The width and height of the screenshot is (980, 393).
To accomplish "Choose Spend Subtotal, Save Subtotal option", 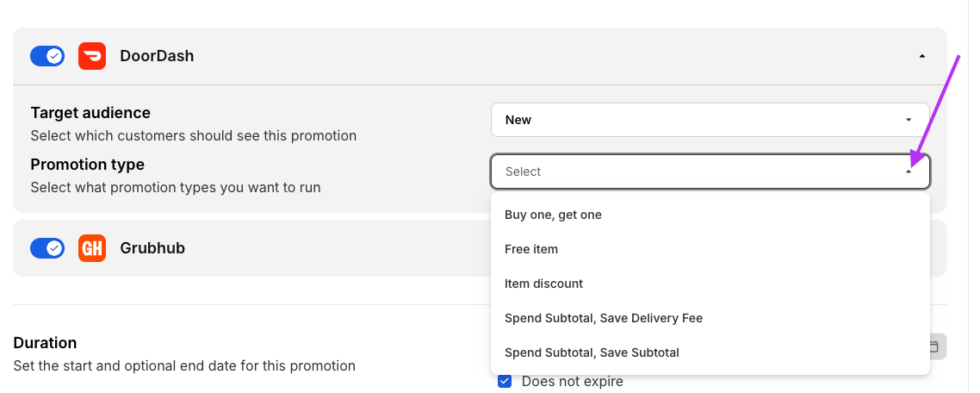I will coord(592,352).
